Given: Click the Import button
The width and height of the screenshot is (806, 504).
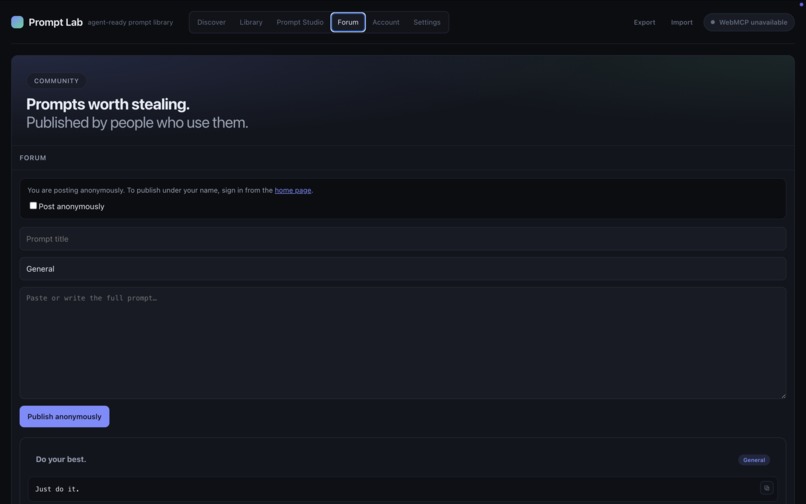Looking at the screenshot, I should [682, 22].
